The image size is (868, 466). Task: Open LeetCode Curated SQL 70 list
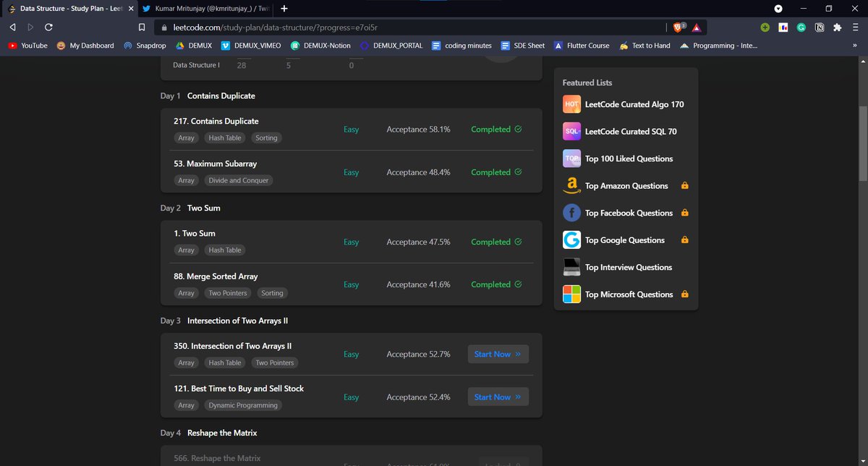[620, 132]
